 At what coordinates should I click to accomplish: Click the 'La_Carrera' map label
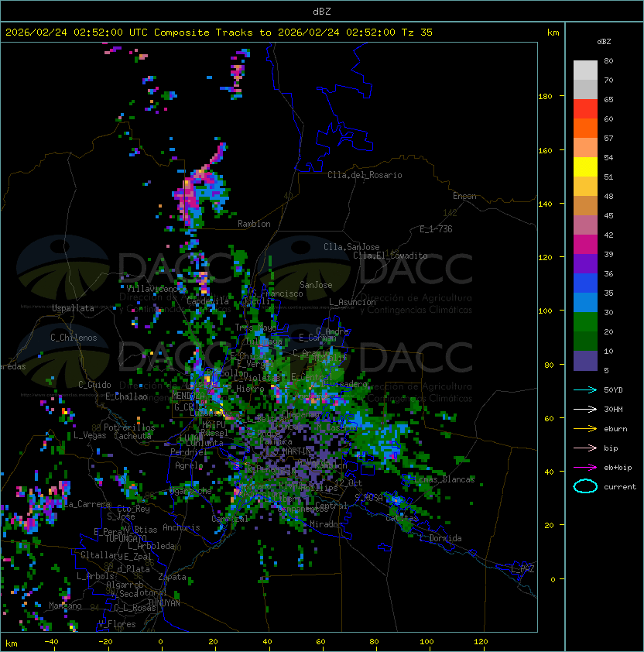click(87, 504)
